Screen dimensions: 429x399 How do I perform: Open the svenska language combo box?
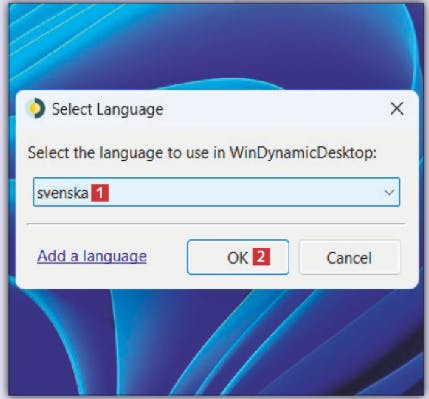pyautogui.click(x=216, y=192)
